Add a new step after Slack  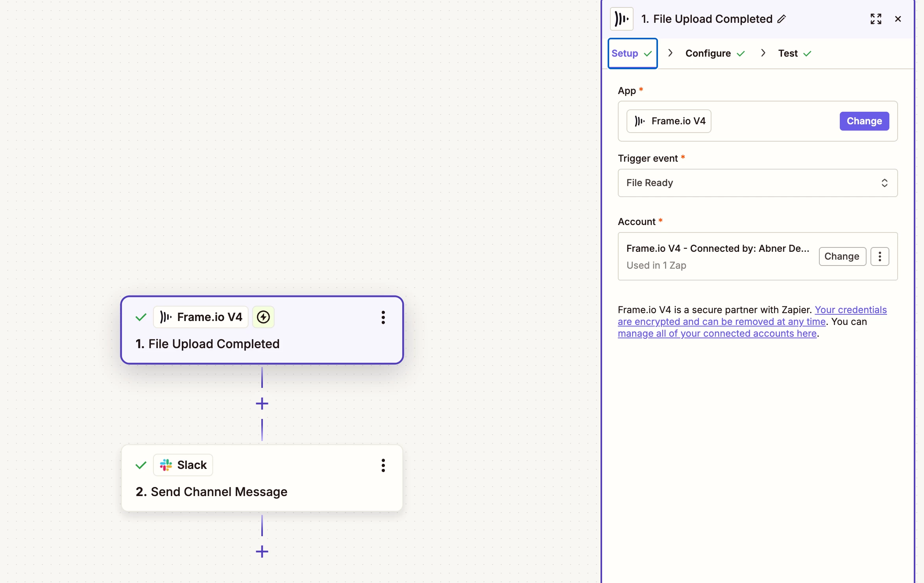[x=262, y=552]
